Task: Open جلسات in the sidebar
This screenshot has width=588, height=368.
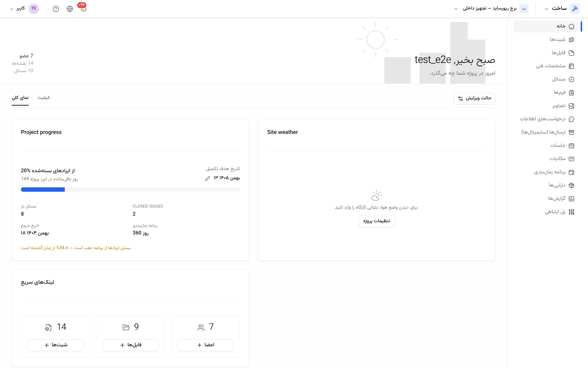Action: coord(545,146)
